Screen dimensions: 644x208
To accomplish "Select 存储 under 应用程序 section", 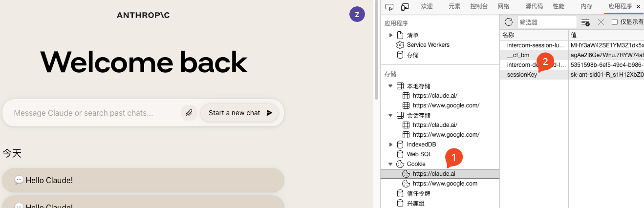I will 413,55.
